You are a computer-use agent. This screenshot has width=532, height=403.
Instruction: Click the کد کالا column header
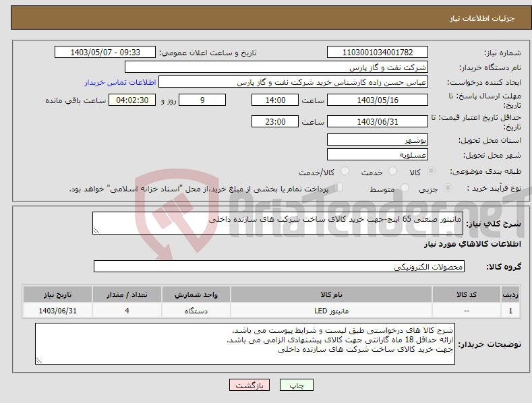(x=467, y=294)
